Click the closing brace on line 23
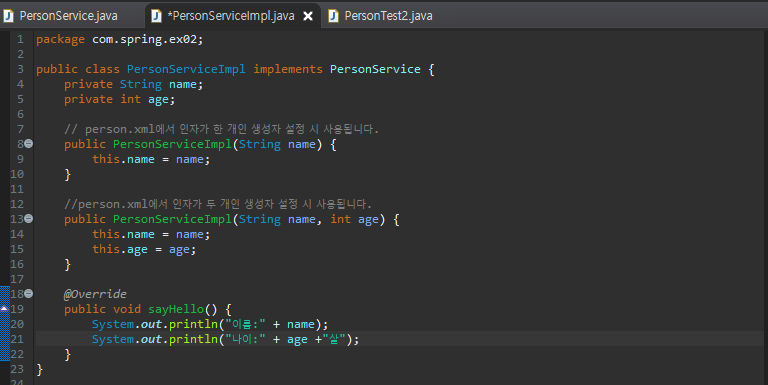Image resolution: width=768 pixels, height=385 pixels. pos(40,369)
